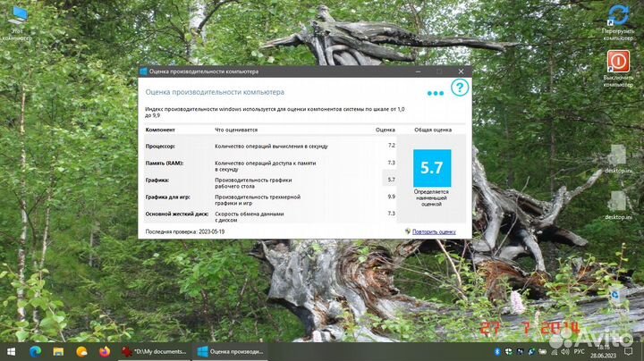Click Количество операций вычисления в секунду description

(x=271, y=146)
